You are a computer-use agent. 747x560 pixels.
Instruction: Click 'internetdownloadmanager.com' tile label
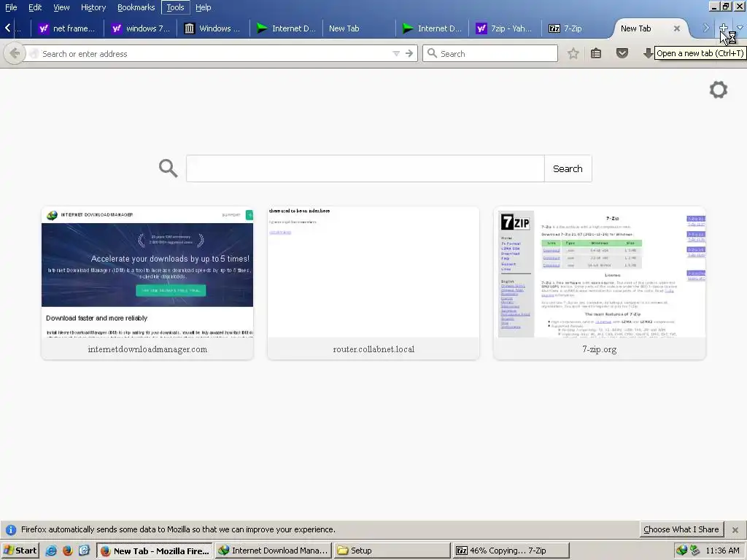147,349
